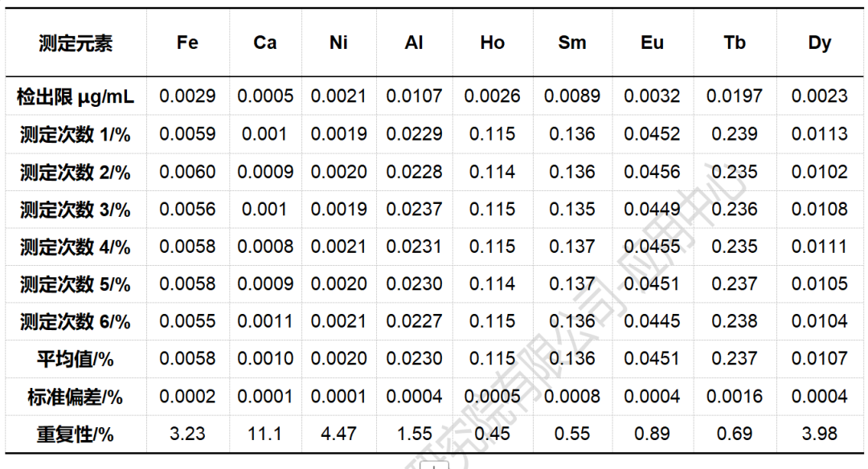Select the 测定元素 header cell

coord(76,43)
